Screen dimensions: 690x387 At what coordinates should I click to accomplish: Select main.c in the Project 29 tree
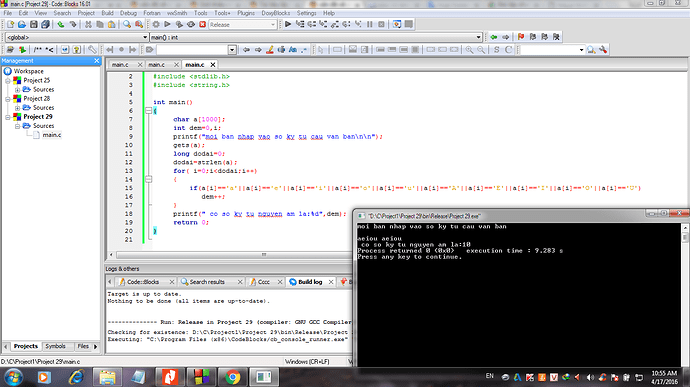51,135
